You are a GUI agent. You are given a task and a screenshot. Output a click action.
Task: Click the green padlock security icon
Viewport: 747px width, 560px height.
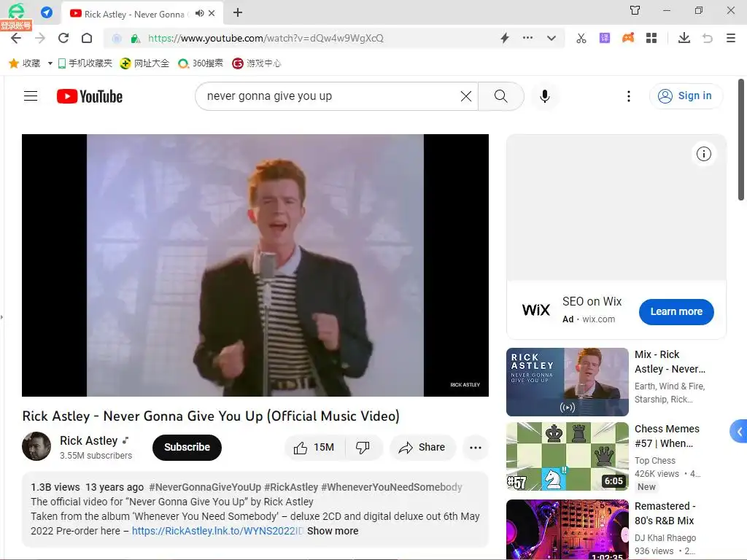pos(135,39)
